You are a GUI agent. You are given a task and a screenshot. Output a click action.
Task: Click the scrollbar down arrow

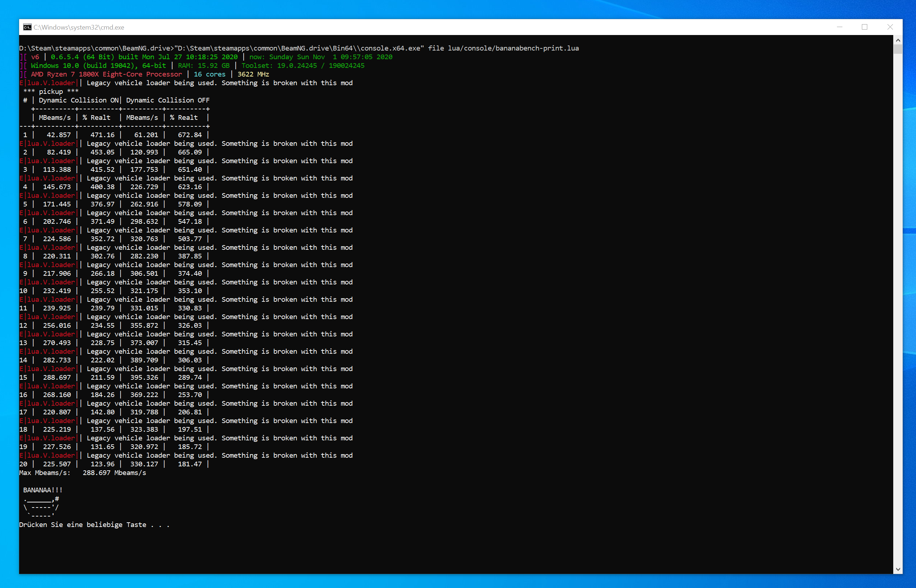tap(898, 569)
